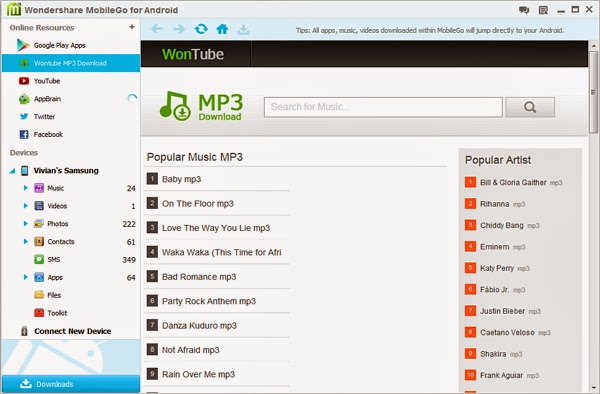Add an online resource with the plus icon
600x394 pixels.
pyautogui.click(x=132, y=27)
